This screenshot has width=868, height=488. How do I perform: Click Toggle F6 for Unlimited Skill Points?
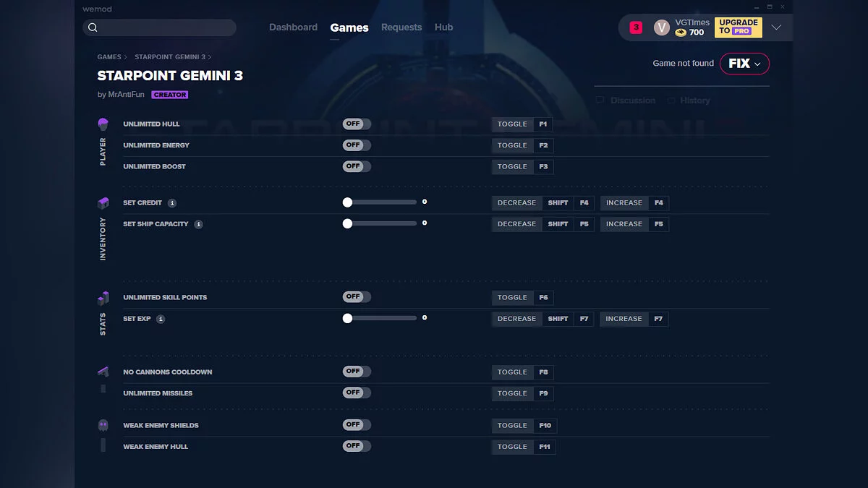522,297
